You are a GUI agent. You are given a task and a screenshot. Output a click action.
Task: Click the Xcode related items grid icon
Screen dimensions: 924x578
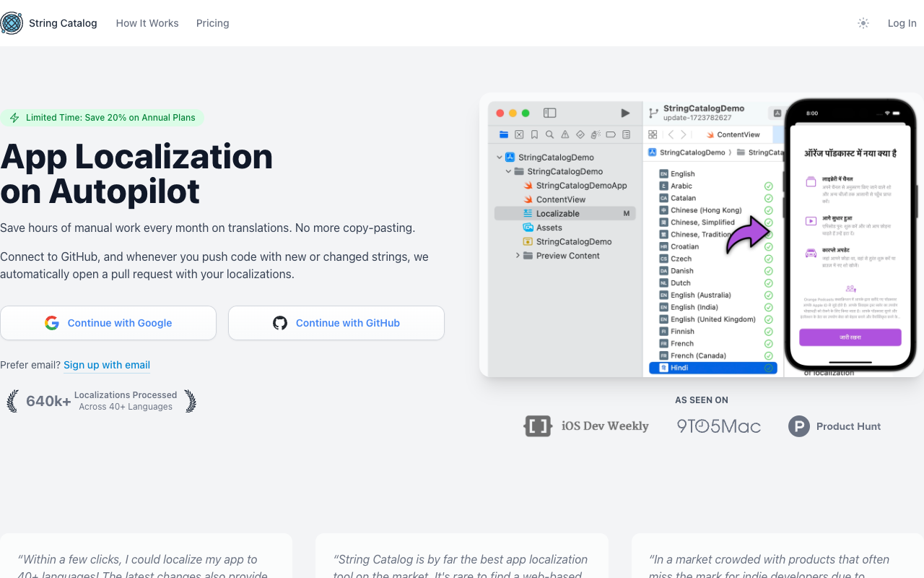tap(653, 134)
